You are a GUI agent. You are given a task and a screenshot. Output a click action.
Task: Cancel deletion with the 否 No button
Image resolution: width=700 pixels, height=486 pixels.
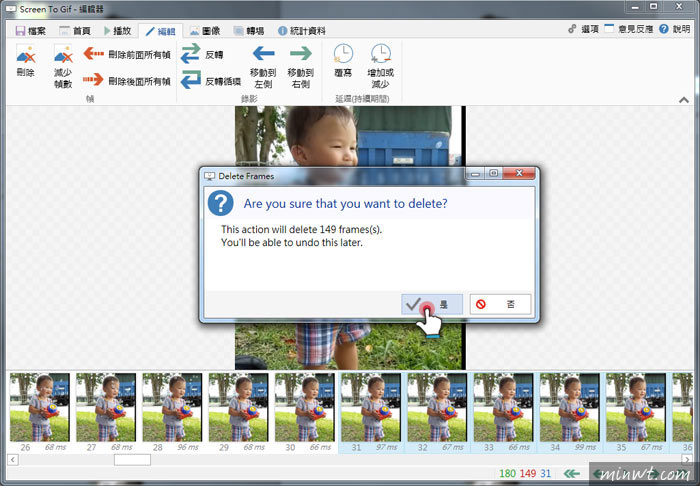[500, 304]
